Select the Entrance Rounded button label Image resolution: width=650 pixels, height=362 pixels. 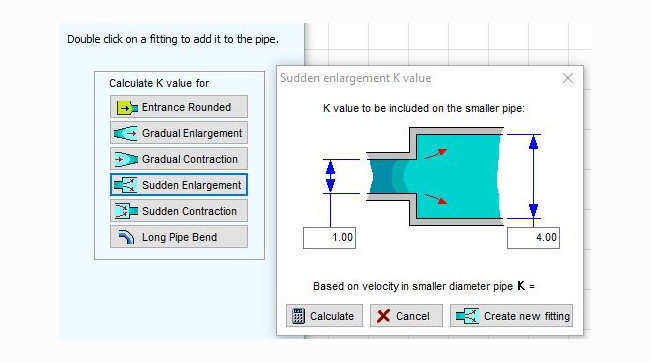coord(186,107)
